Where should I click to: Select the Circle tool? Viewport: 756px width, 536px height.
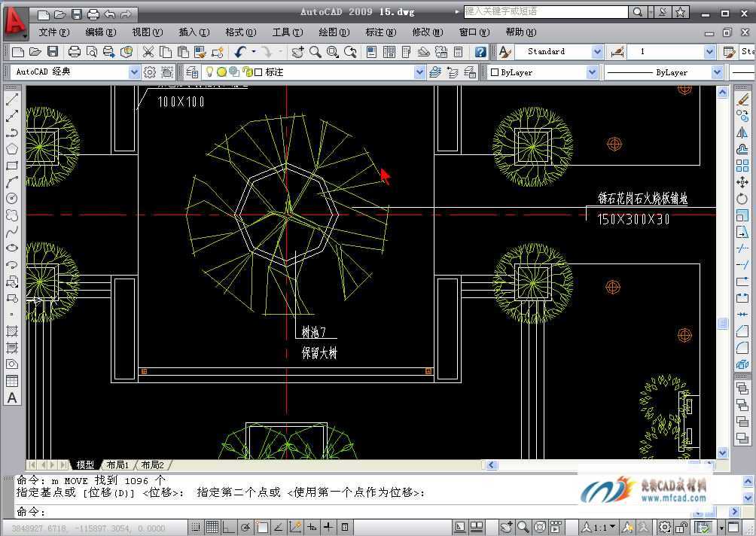coord(12,199)
